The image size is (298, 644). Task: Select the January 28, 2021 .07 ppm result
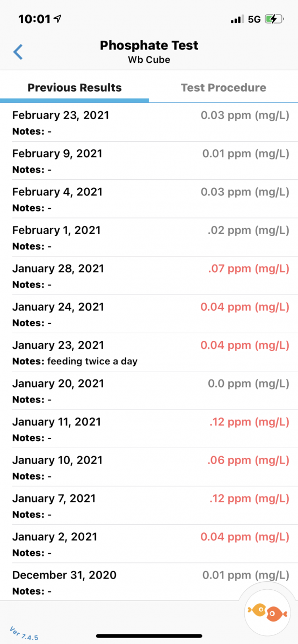point(149,276)
